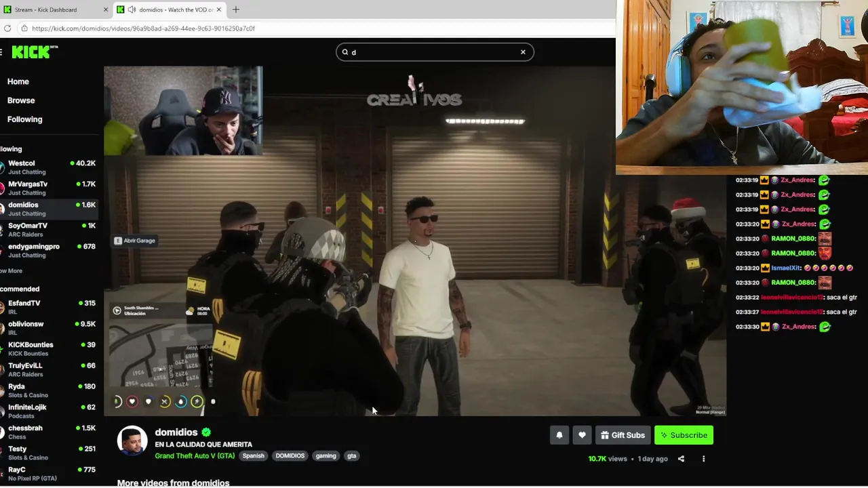Click the share icon
Image resolution: width=868 pixels, height=488 pixels.
pos(681,459)
